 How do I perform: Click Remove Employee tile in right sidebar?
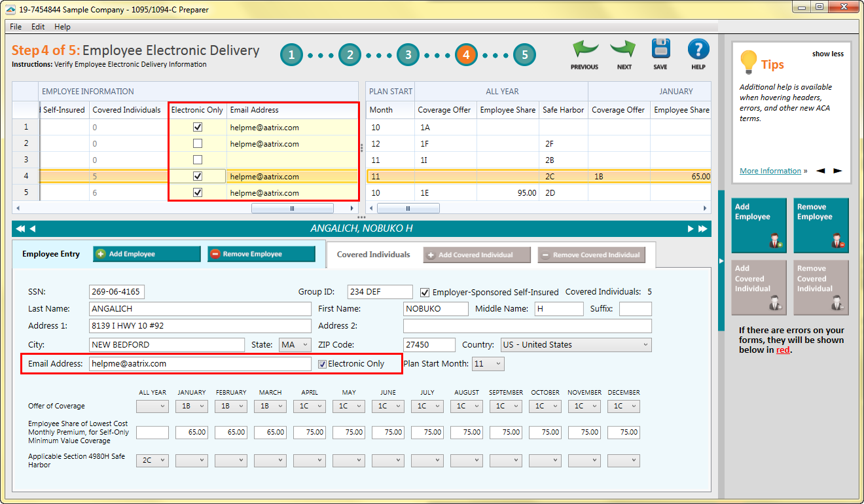821,225
